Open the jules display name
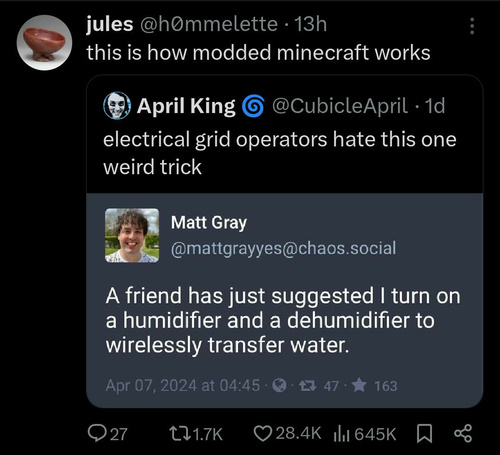500x455 pixels. tap(110, 24)
